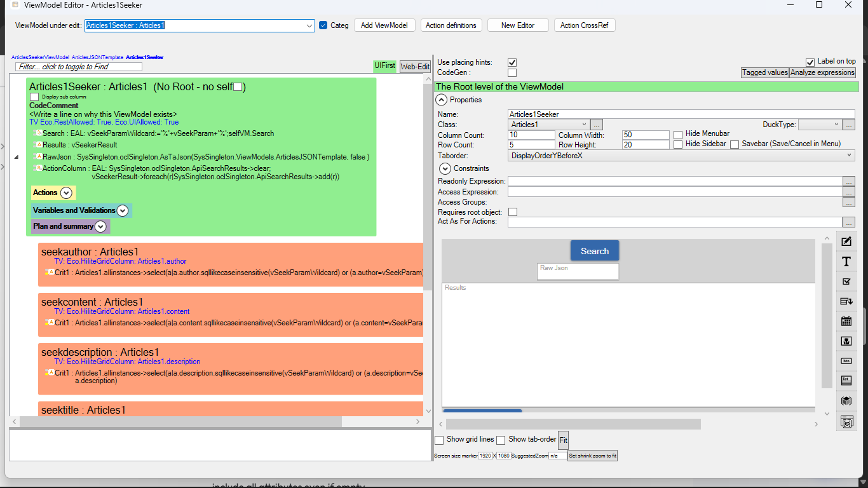Select the list widget icon
868x488 pixels.
point(846,381)
